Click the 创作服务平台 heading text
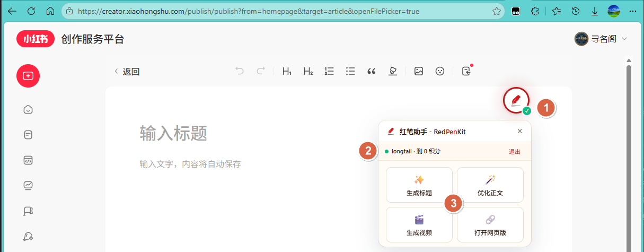 pyautogui.click(x=92, y=39)
